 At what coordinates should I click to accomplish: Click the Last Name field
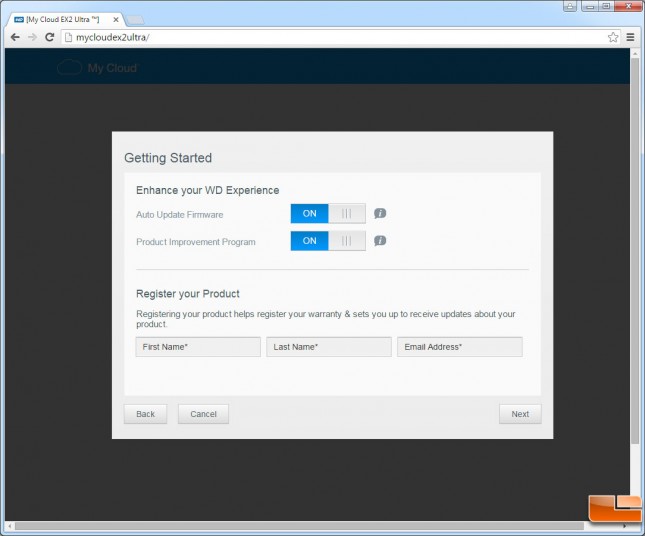[329, 347]
